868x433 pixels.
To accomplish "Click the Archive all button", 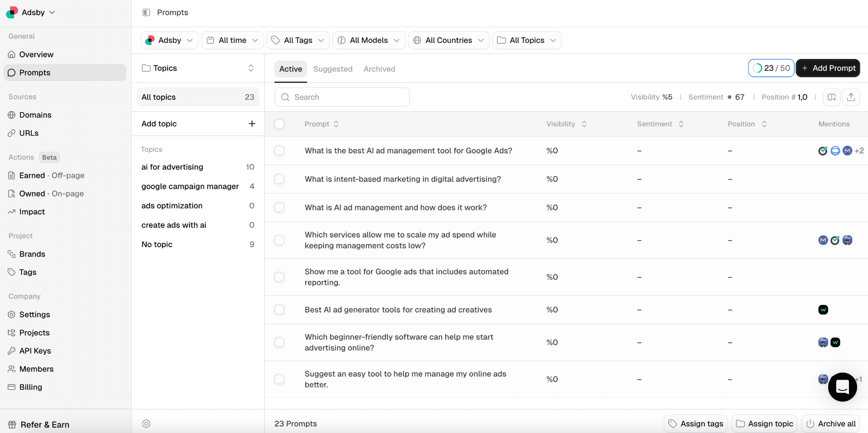I will coord(831,424).
